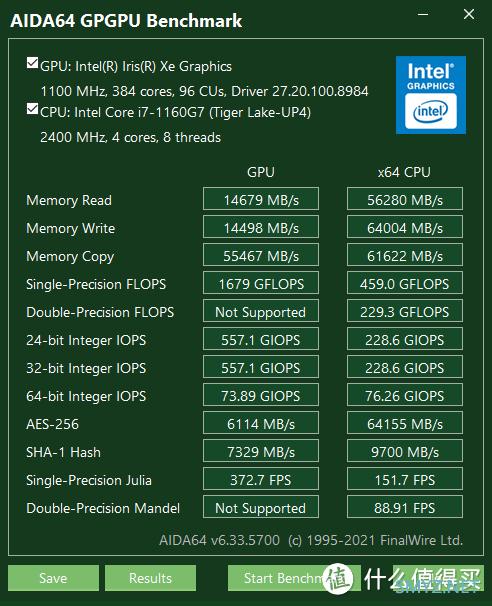Uncheck the CPU Intel Core i7-1160G7 checkbox
This screenshot has width=492, height=606.
pos(32,109)
